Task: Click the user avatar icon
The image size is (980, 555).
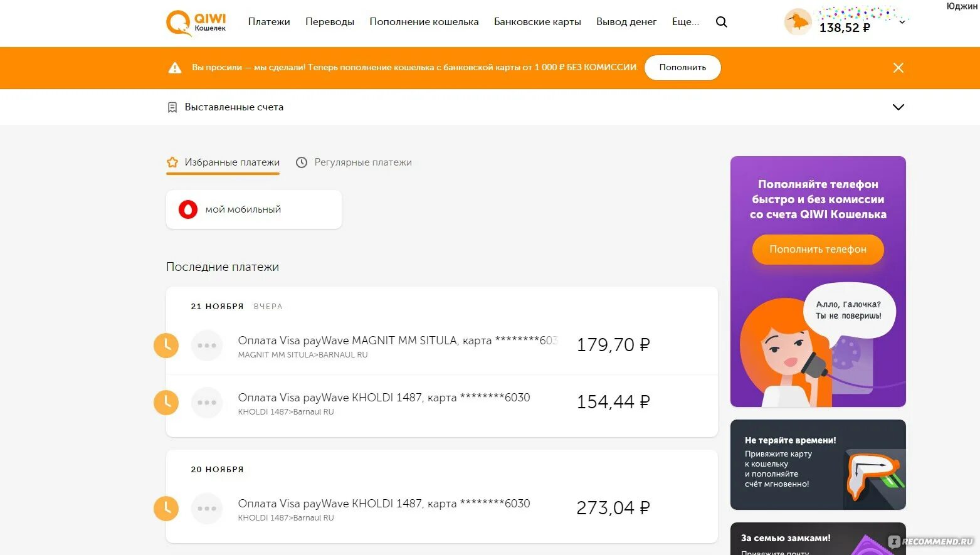Action: click(x=798, y=23)
